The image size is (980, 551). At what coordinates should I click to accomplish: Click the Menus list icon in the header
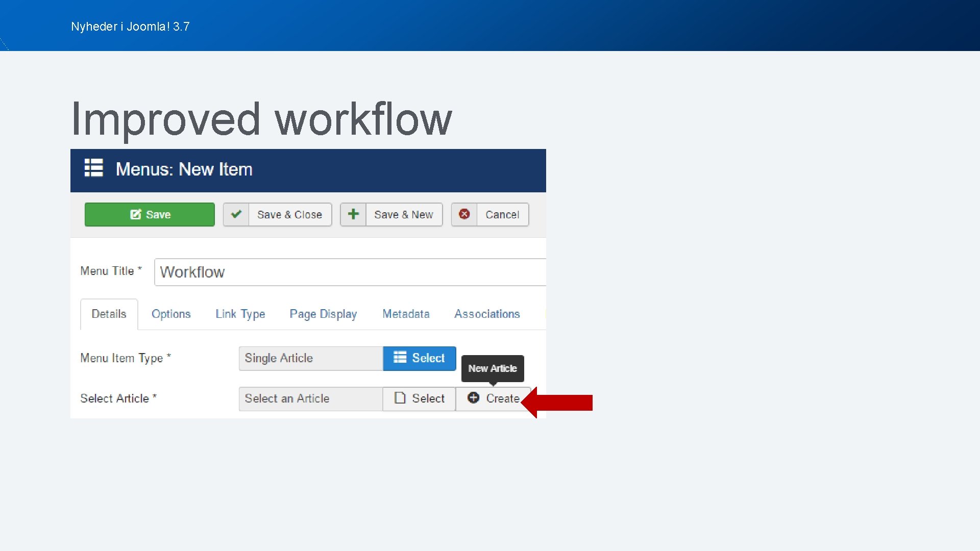click(x=94, y=168)
